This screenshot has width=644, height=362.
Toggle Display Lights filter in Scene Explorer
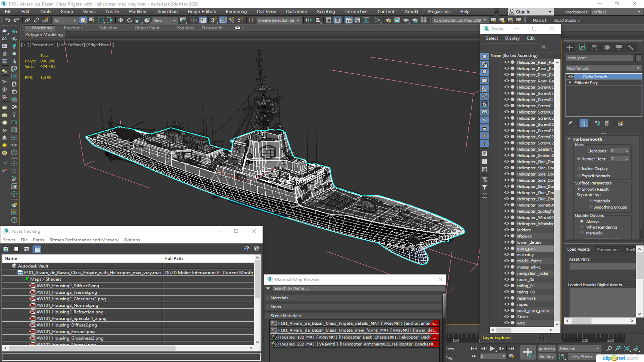[485, 72]
